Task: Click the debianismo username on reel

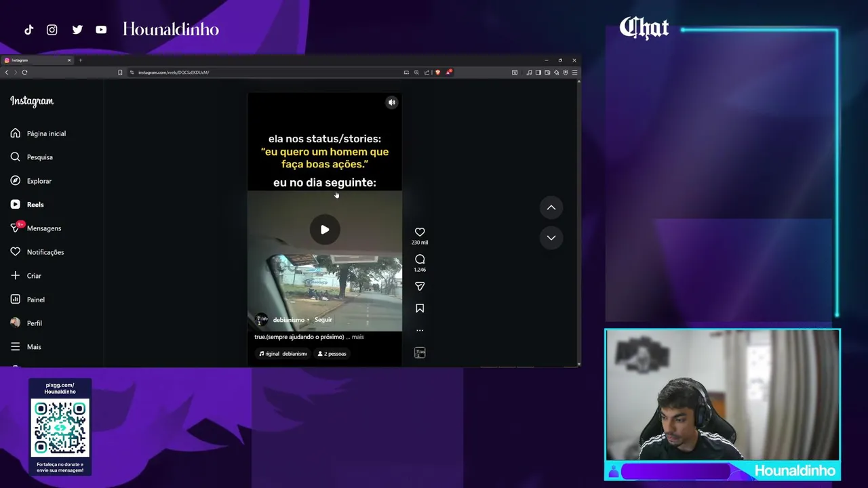Action: point(289,320)
